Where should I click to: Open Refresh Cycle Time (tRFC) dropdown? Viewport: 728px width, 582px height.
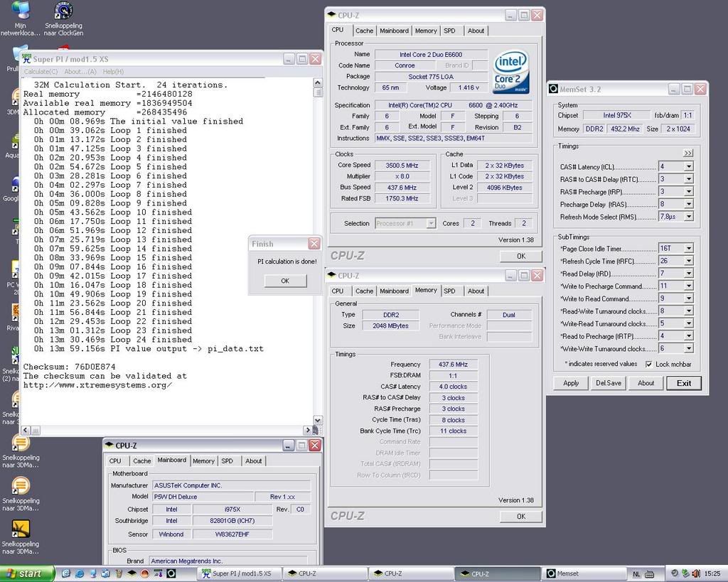pyautogui.click(x=688, y=261)
